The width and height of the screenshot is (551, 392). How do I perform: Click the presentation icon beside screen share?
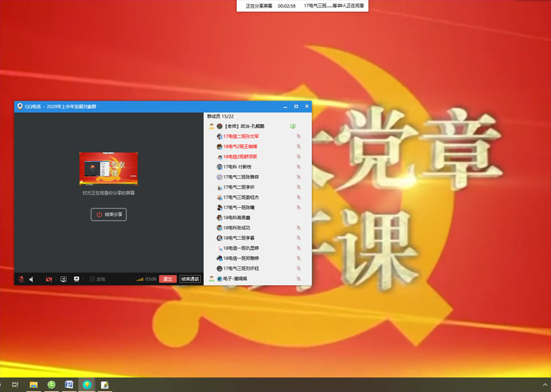[76, 279]
